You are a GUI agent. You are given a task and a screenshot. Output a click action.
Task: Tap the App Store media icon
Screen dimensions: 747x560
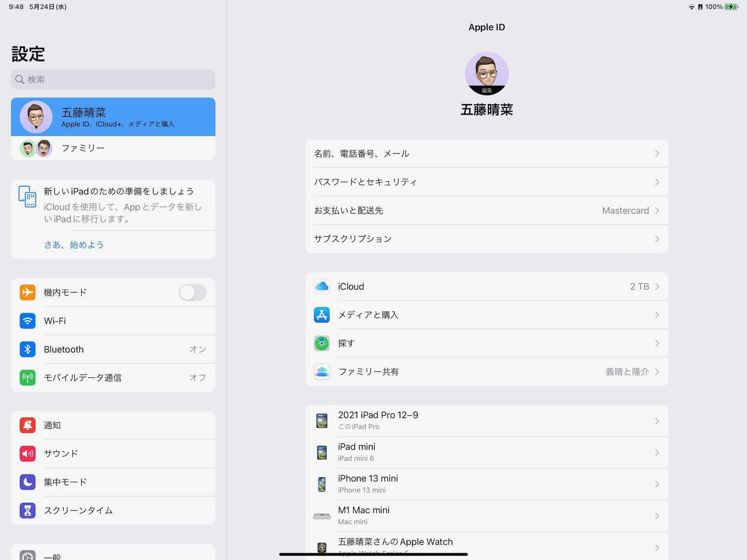coord(322,315)
